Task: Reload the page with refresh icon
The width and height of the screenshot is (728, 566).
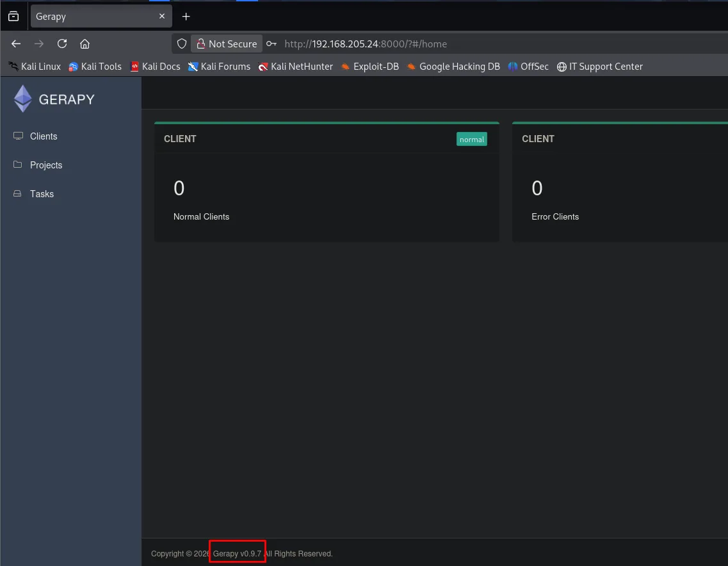Action: coord(61,44)
